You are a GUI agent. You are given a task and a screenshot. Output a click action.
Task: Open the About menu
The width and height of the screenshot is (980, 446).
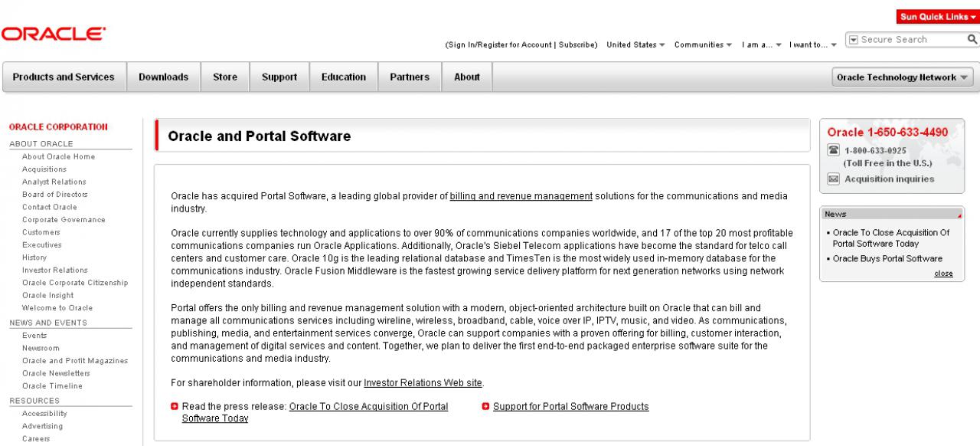[x=467, y=77]
